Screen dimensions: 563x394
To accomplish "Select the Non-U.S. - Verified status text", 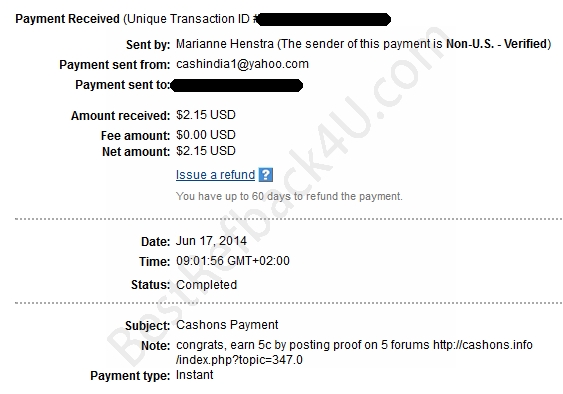I will [x=497, y=44].
